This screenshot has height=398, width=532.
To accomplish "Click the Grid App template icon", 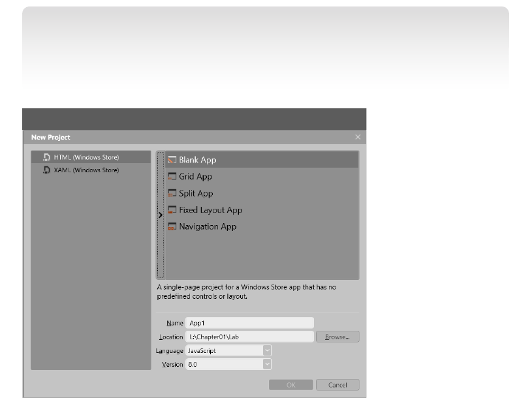I will pos(172,176).
